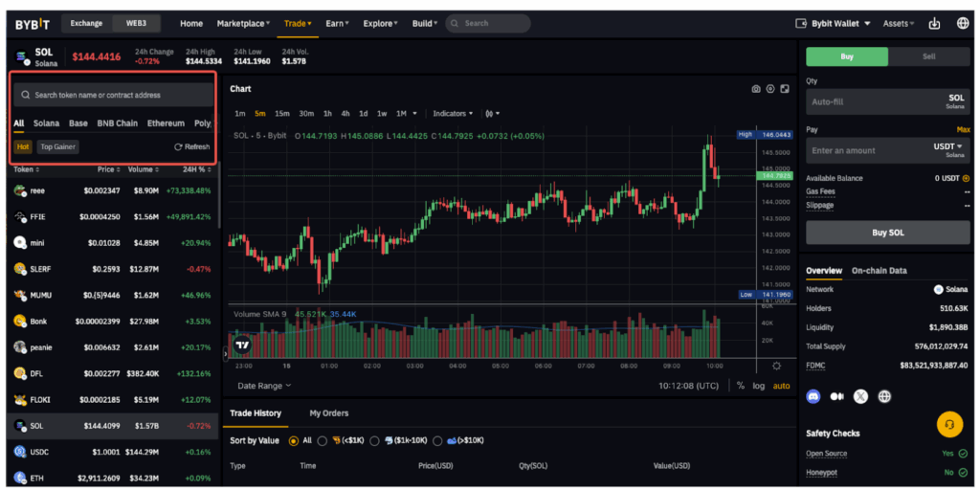The image size is (980, 490).
Task: Toggle log scale on chart
Action: (758, 386)
